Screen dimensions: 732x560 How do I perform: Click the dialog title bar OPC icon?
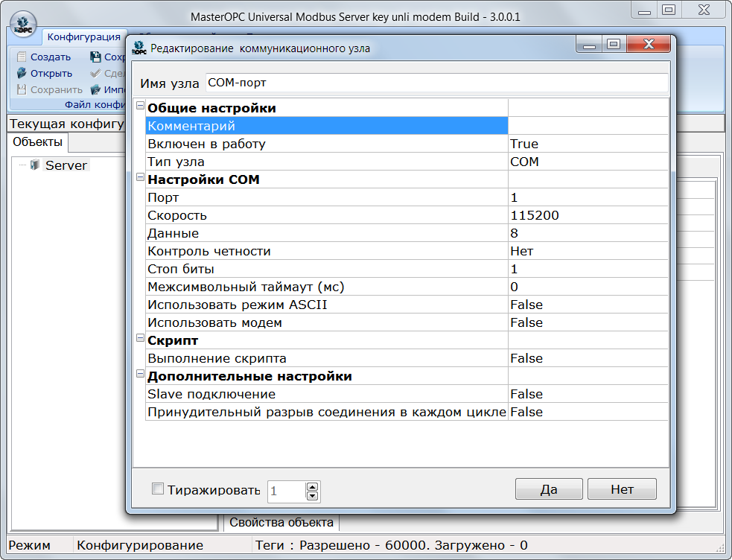coord(139,48)
